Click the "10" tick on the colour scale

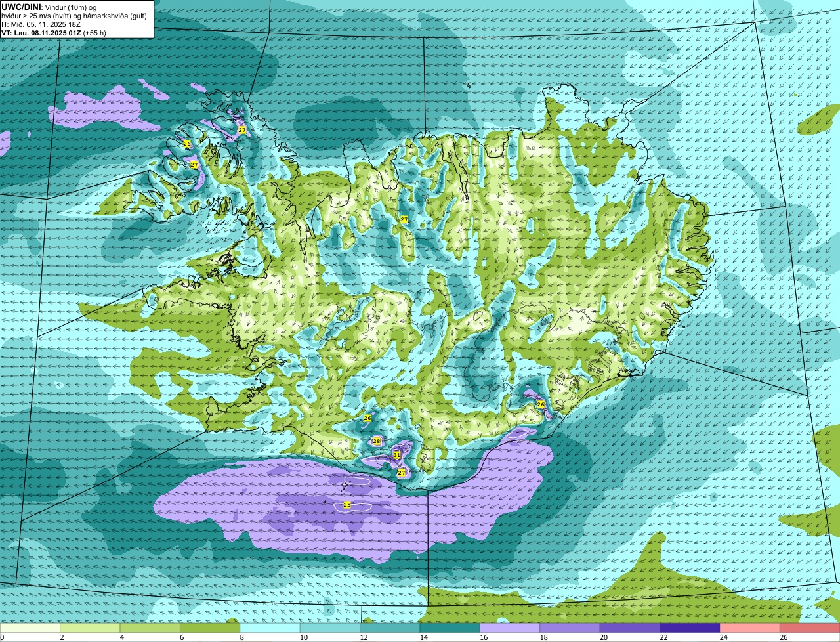(x=303, y=637)
